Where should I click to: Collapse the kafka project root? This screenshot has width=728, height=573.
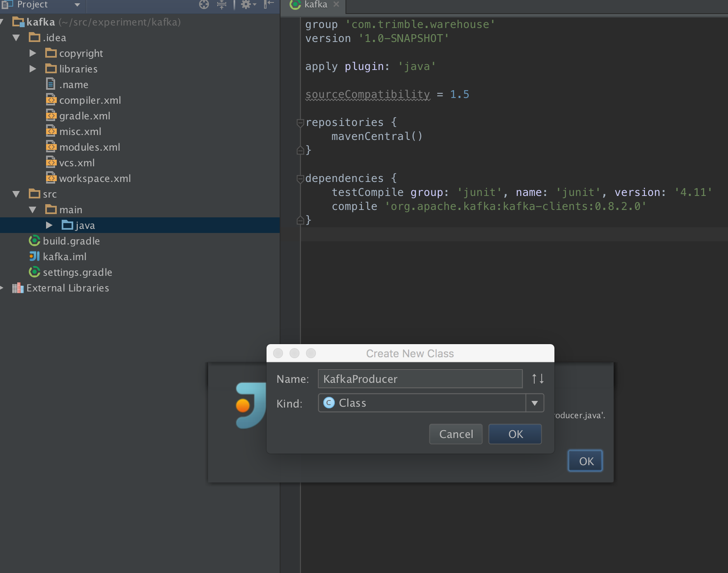pos(2,22)
